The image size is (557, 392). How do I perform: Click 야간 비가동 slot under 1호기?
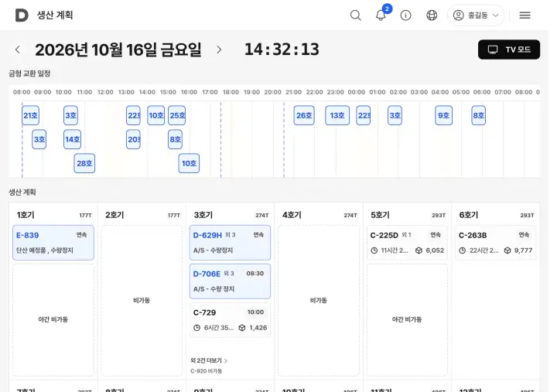pos(53,319)
